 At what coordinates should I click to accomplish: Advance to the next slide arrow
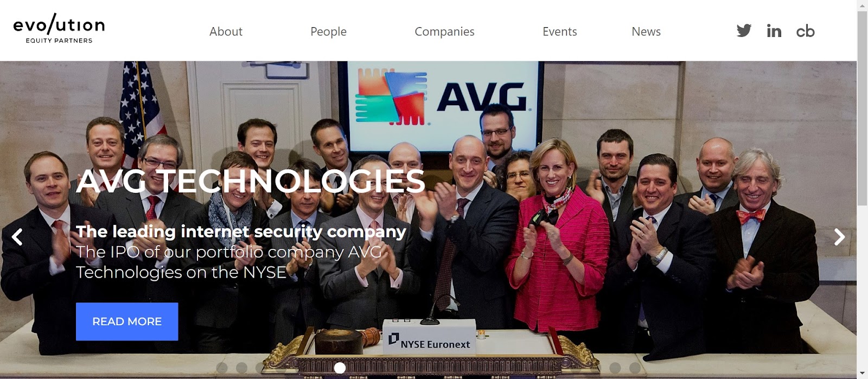pos(839,237)
